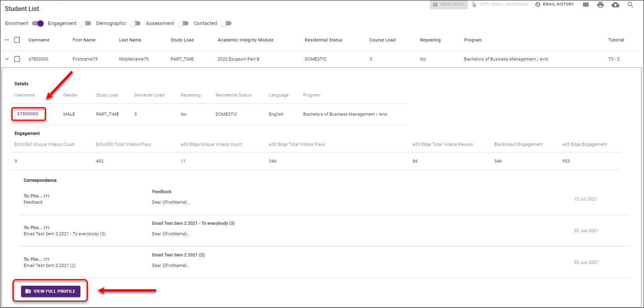Open the S7800000 username link in Details

[x=28, y=114]
